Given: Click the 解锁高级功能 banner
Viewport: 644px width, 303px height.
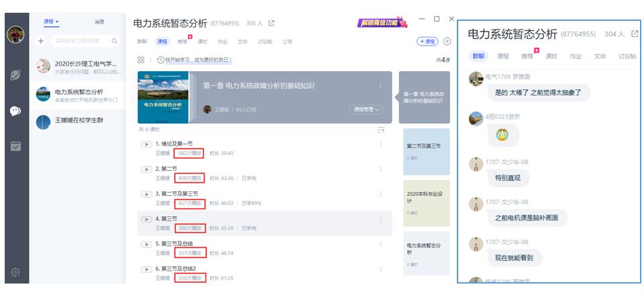Looking at the screenshot, I should (x=382, y=24).
